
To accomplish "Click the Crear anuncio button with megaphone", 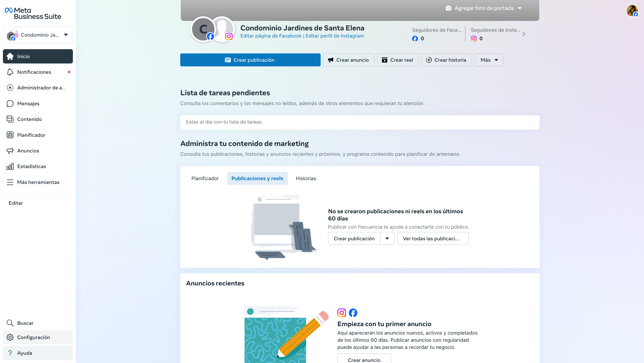I will click(349, 60).
